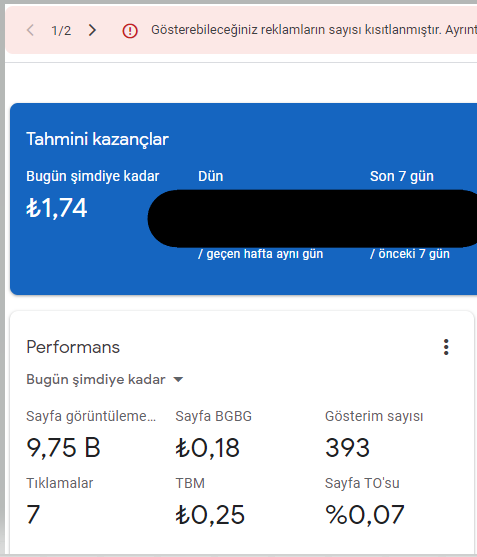Open the Performans card three-dot menu

click(446, 347)
